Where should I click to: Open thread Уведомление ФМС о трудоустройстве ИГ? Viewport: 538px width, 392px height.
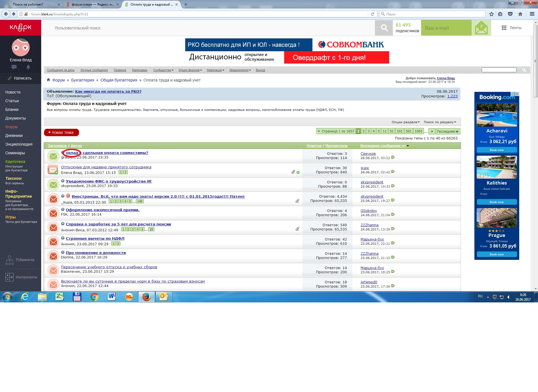pyautogui.click(x=109, y=181)
